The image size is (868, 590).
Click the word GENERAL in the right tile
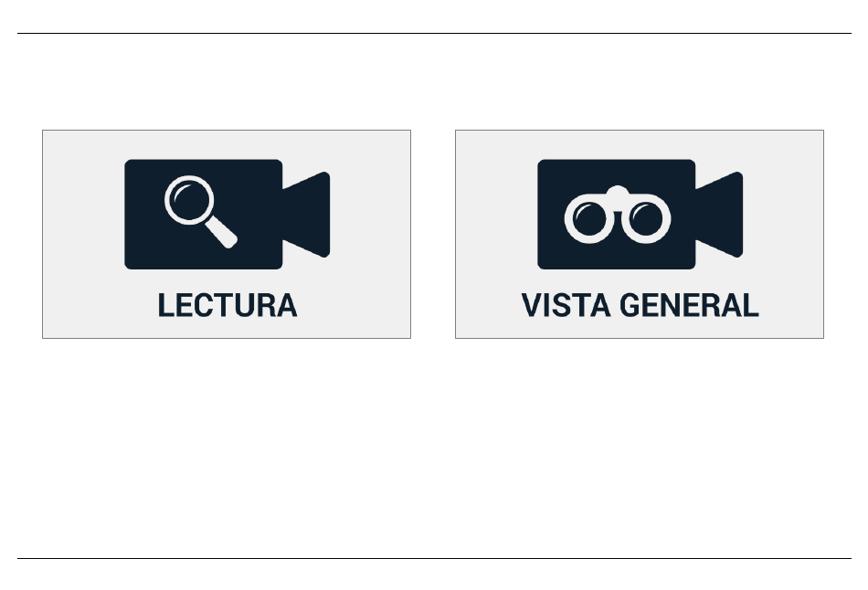(x=689, y=306)
